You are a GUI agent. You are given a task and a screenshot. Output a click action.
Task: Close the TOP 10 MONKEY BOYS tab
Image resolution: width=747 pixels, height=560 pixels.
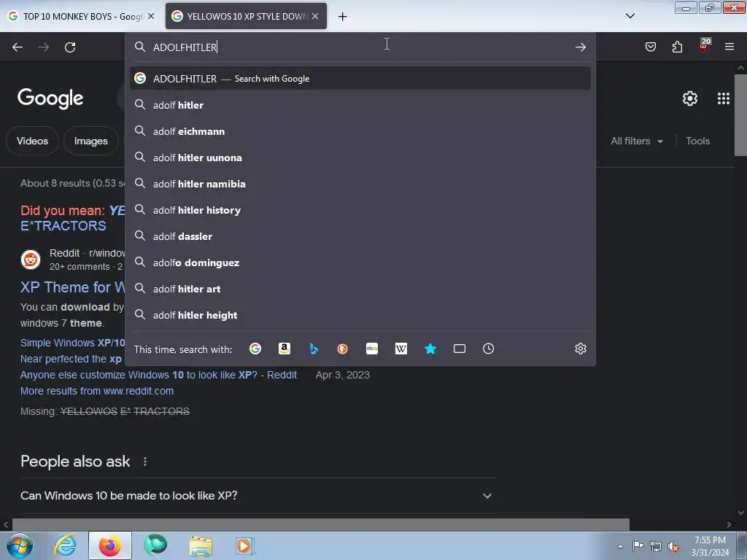151,16
